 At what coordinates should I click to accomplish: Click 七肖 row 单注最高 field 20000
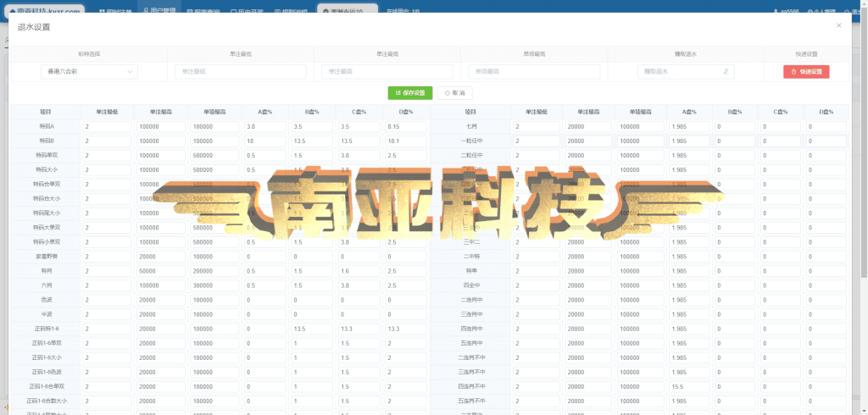pyautogui.click(x=588, y=126)
